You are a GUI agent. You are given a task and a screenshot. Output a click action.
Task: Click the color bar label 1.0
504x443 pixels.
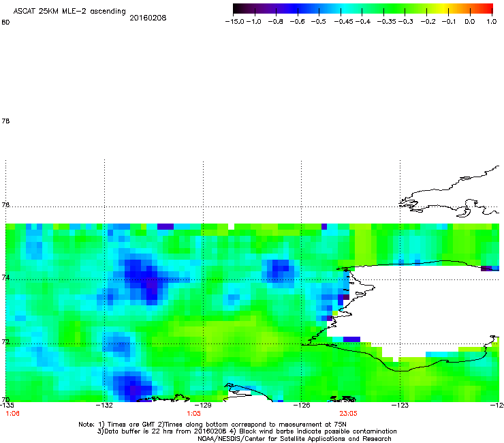[x=492, y=22]
